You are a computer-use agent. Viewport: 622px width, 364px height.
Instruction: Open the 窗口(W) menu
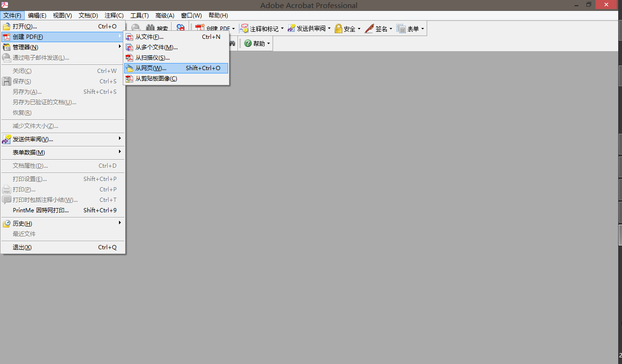[x=191, y=16]
